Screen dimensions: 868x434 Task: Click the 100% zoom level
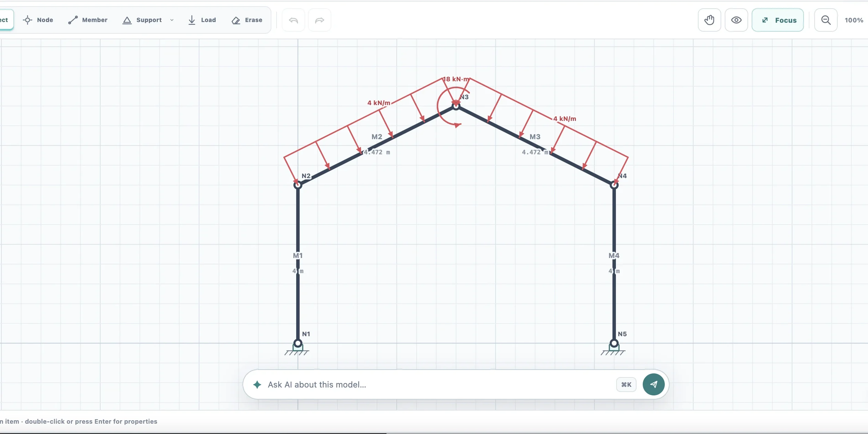point(854,20)
